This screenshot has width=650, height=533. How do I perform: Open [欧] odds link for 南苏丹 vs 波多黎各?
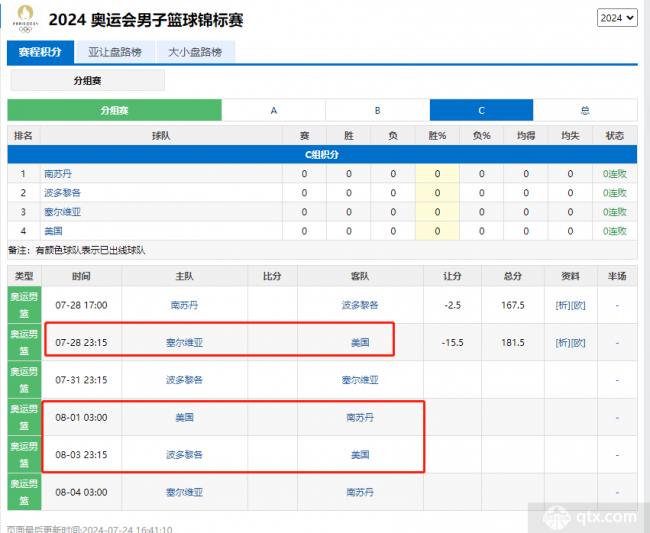tap(578, 305)
